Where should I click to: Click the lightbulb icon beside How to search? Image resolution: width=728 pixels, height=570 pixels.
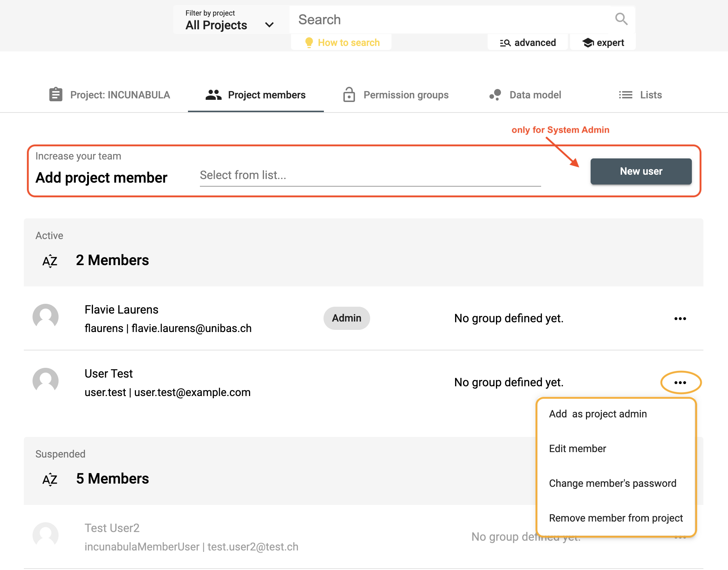click(x=309, y=43)
